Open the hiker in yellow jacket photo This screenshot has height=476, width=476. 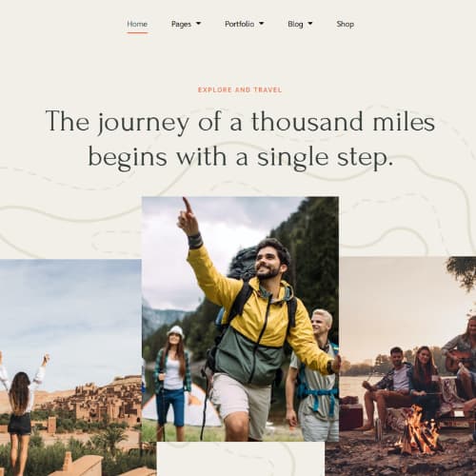240,319
